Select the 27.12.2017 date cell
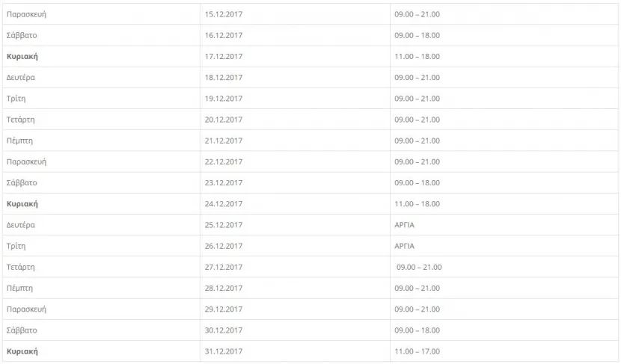The width and height of the screenshot is (621, 364). (296, 267)
